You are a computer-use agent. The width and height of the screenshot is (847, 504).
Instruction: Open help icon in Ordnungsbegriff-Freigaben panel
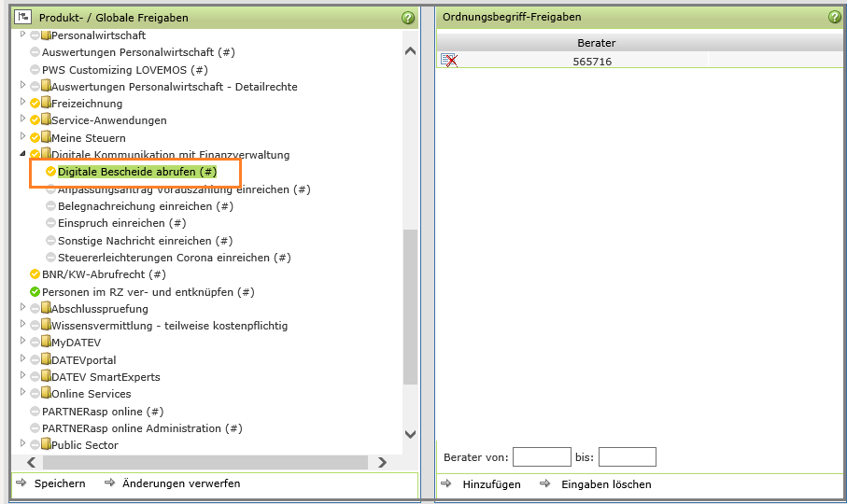click(834, 18)
